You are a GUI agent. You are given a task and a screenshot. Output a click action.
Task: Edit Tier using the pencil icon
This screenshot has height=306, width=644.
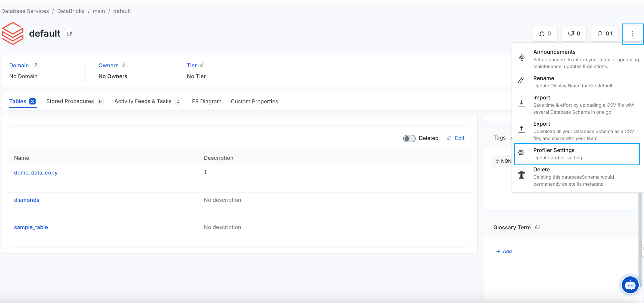point(202,65)
